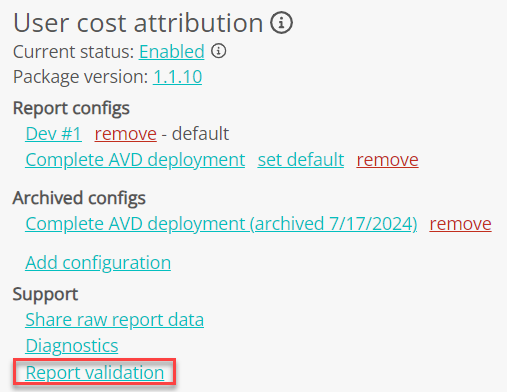Open the highlighted Report validation link
Image resolution: width=507 pixels, height=392 pixels.
click(x=95, y=372)
